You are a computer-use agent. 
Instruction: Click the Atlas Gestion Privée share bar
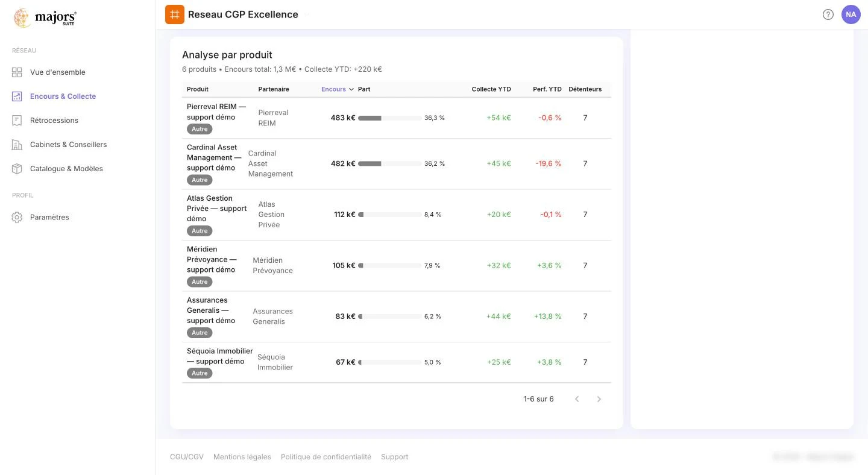coord(389,215)
